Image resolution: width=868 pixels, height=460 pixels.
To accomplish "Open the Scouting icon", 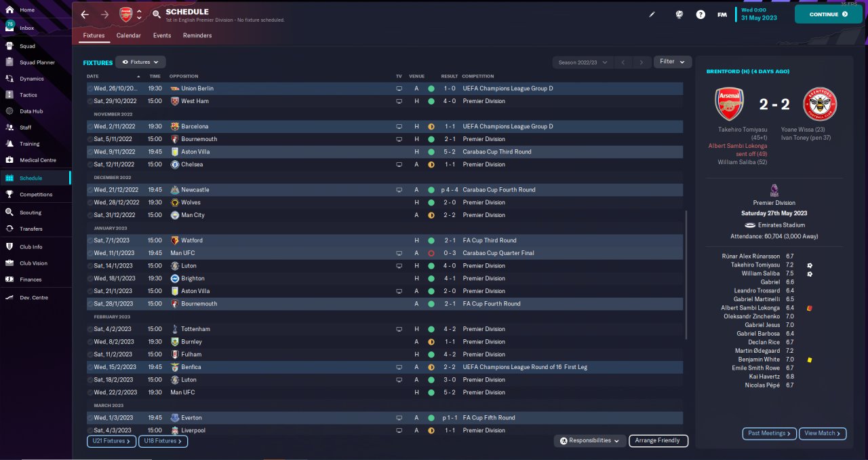I will [9, 212].
